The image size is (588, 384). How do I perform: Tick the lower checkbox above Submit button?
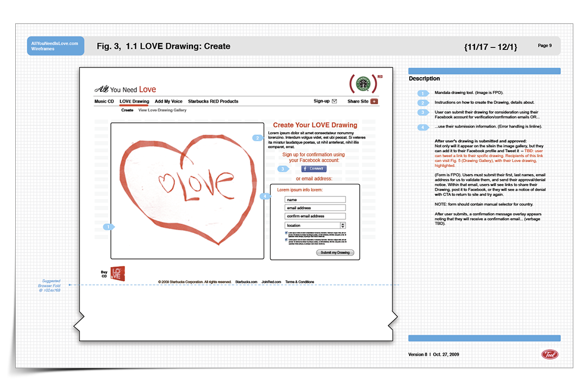286,240
